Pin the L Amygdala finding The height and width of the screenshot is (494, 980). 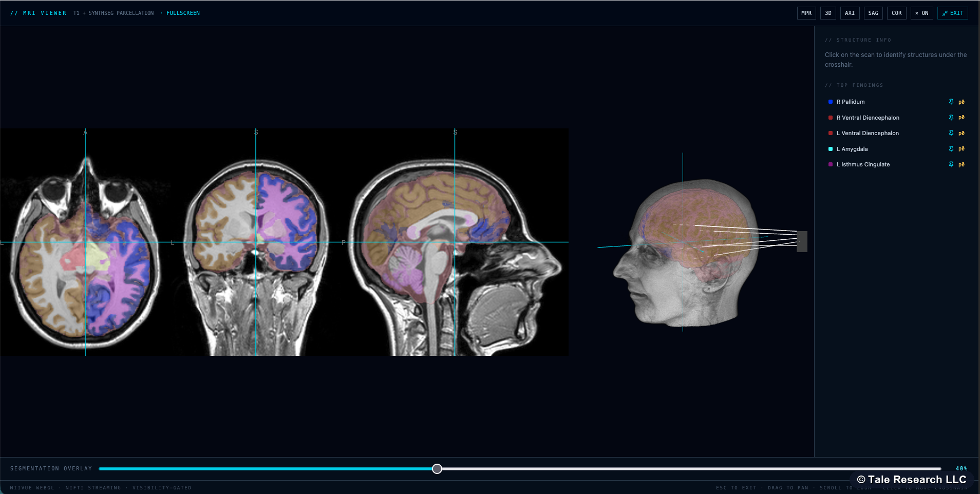pos(951,149)
